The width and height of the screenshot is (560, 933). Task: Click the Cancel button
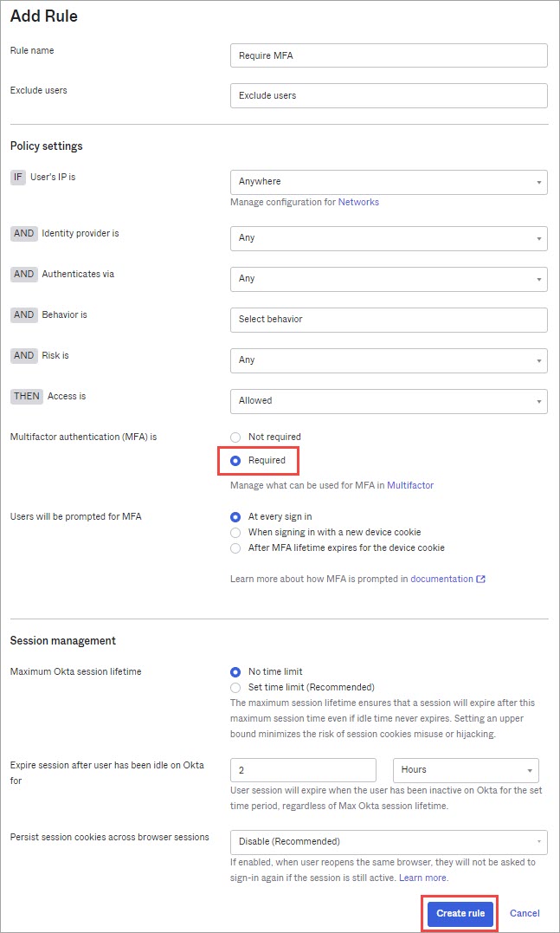[525, 913]
